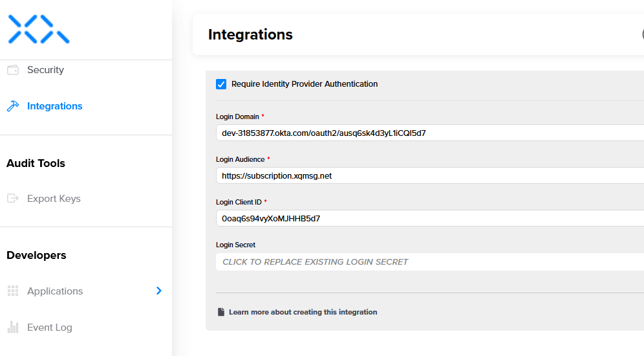Uncheck Require Identity Provider Authentication checkbox
The width and height of the screenshot is (644, 356).
tap(221, 84)
